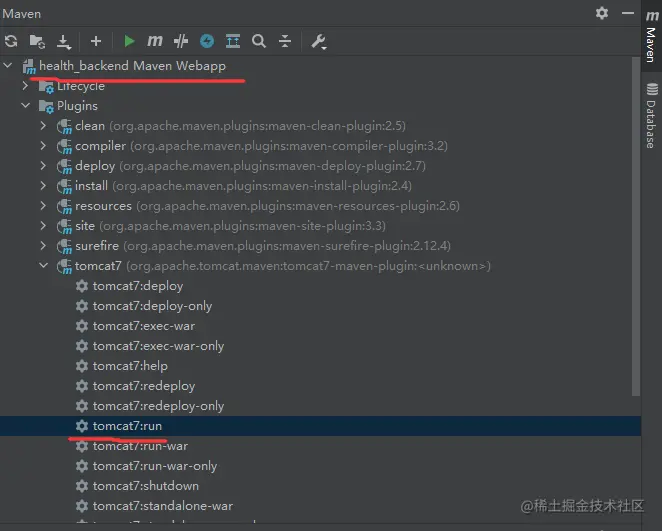Execute Maven goal 'm' icon
The width and height of the screenshot is (662, 531).
155,41
